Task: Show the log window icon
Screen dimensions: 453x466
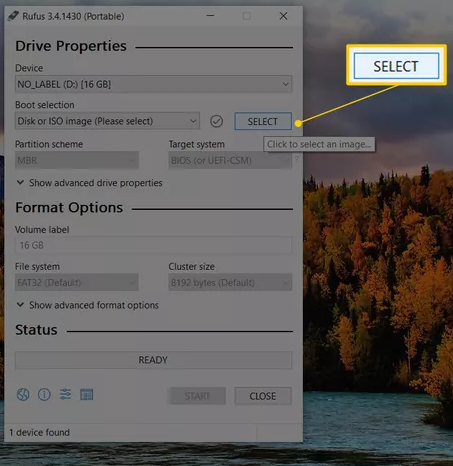Action: tap(87, 395)
